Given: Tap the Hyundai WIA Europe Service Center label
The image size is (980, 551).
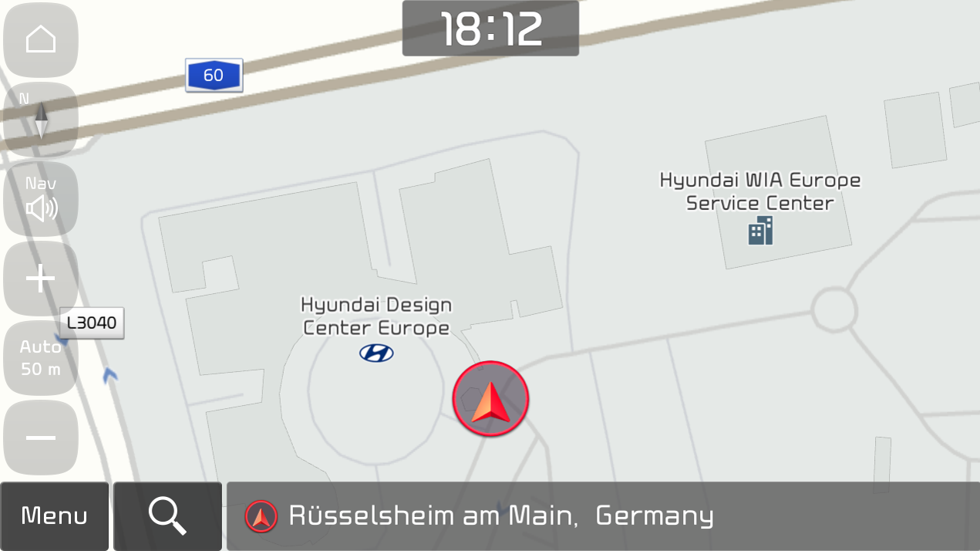Looking at the screenshot, I should tap(760, 191).
